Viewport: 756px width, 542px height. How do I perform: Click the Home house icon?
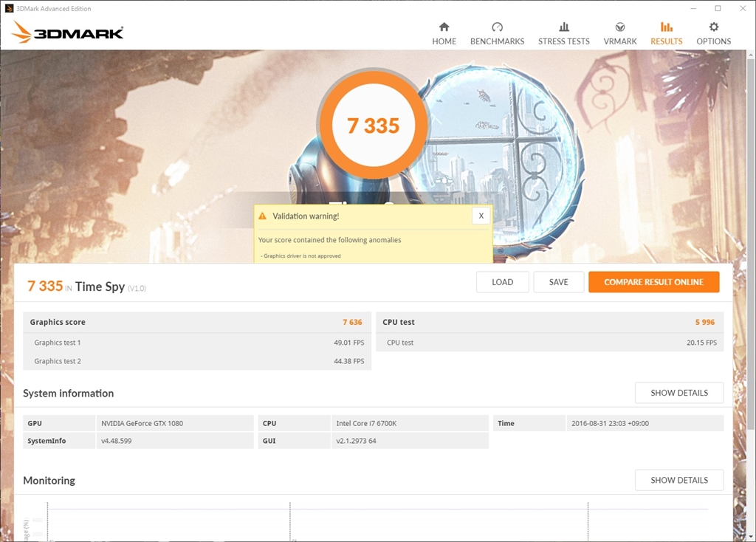[444, 27]
